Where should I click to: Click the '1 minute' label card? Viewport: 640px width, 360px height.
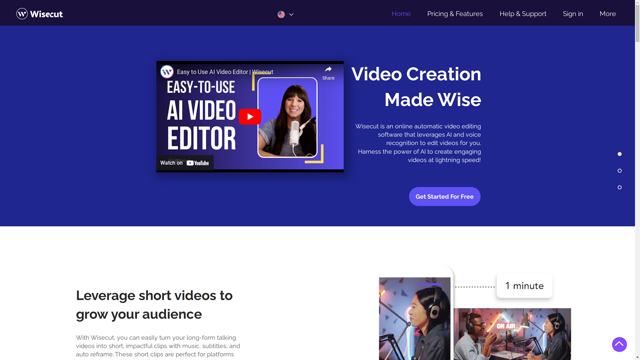click(x=524, y=286)
